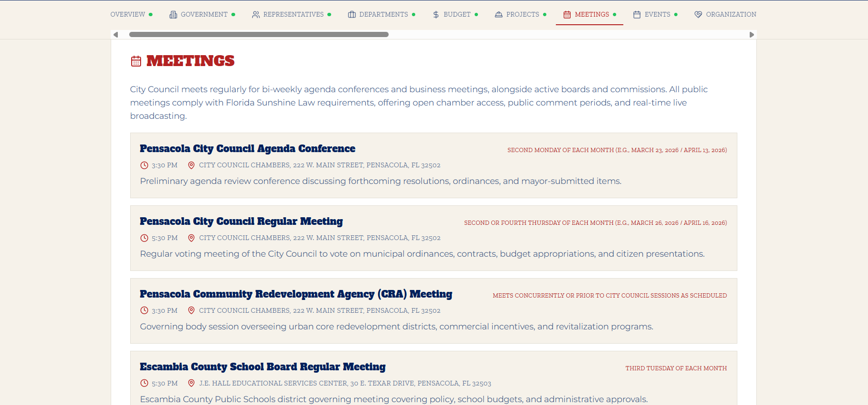Click the Government building icon

click(x=173, y=15)
